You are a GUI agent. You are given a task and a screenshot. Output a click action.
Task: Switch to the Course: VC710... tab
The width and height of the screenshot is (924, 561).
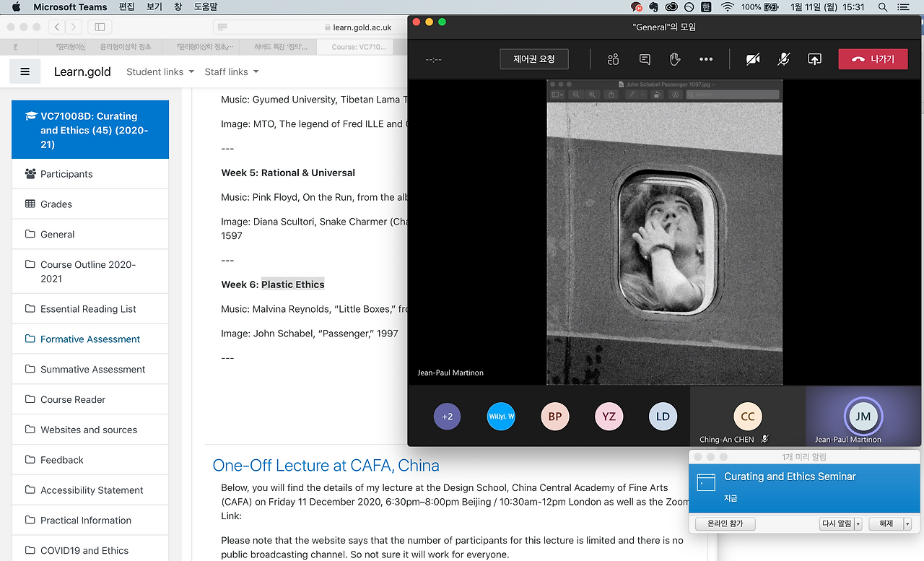354,47
